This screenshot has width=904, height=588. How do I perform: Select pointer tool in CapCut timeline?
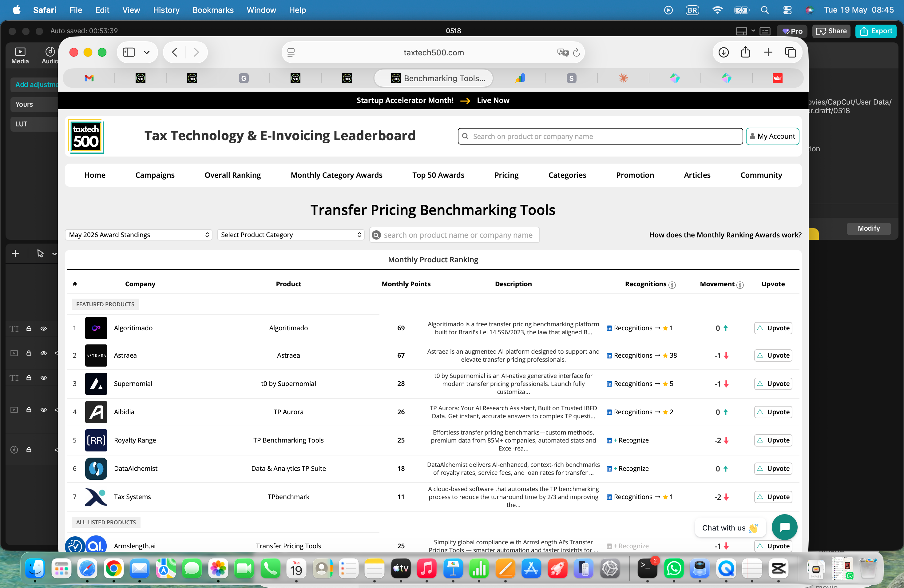(x=40, y=253)
